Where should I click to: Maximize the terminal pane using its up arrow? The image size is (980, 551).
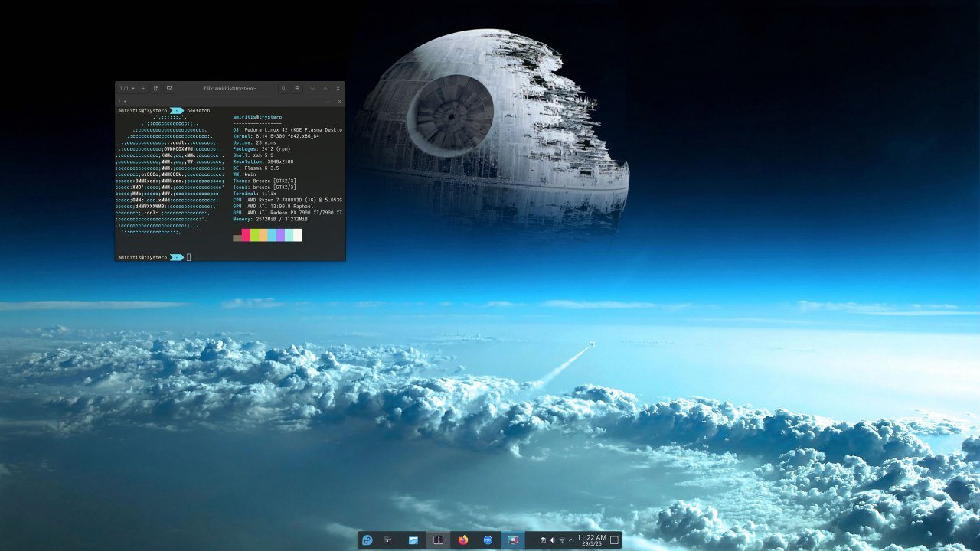(x=328, y=101)
